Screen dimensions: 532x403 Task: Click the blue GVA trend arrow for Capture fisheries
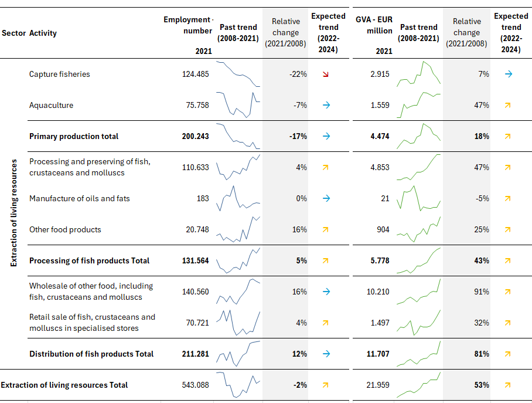click(508, 74)
